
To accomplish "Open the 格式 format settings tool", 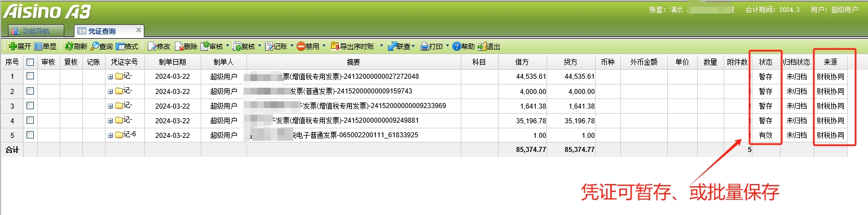I will [120, 46].
